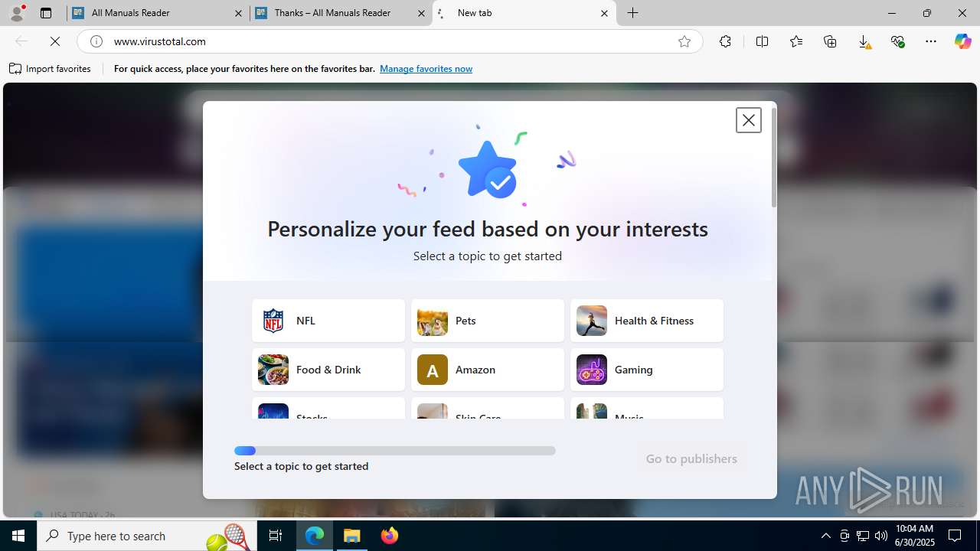Add this page to favorites
Image resolution: width=980 pixels, height=551 pixels.
[684, 41]
